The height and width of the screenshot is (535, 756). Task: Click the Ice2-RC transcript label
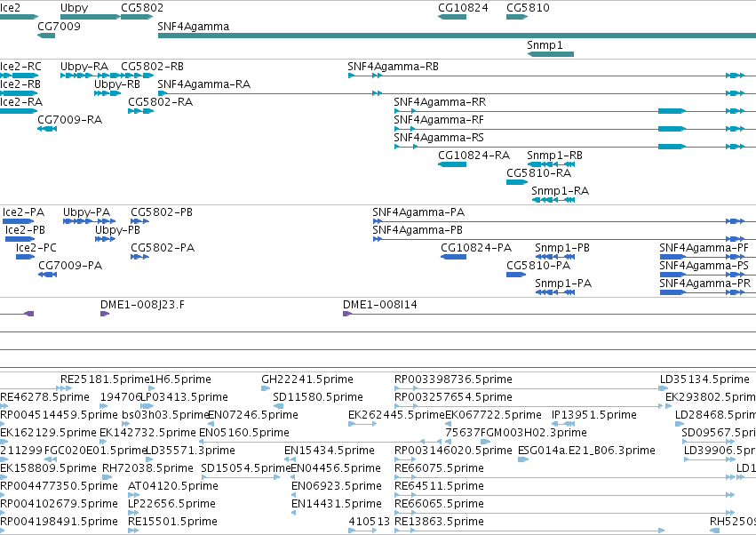(x=20, y=66)
